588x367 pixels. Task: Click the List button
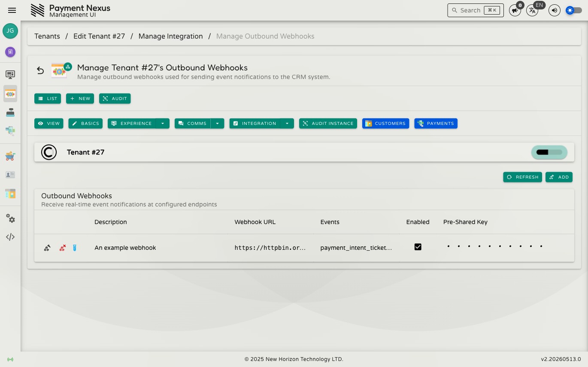coord(48,98)
